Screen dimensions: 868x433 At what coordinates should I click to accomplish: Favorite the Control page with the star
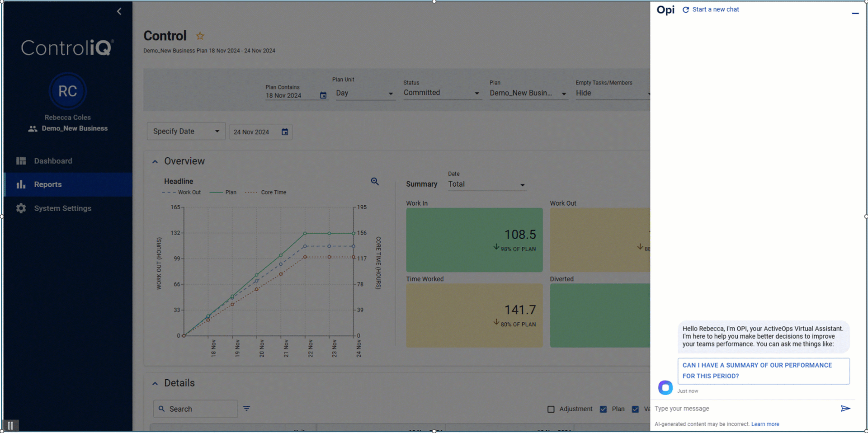point(200,36)
